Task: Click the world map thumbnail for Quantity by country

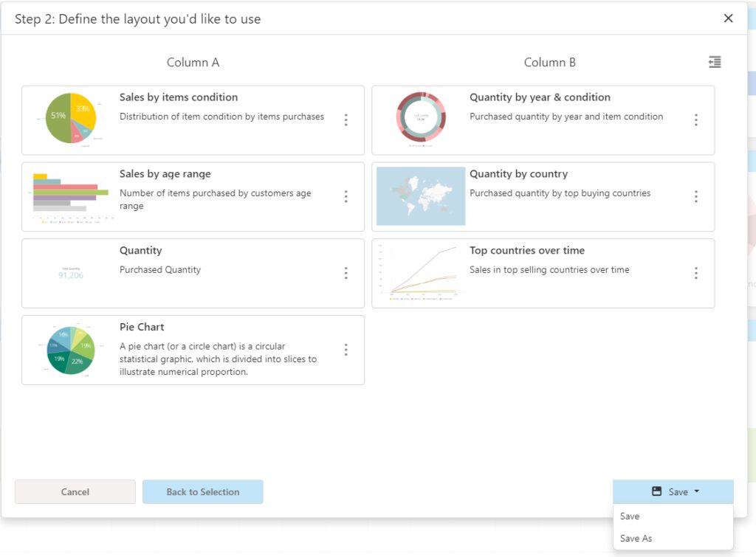Action: [420, 196]
